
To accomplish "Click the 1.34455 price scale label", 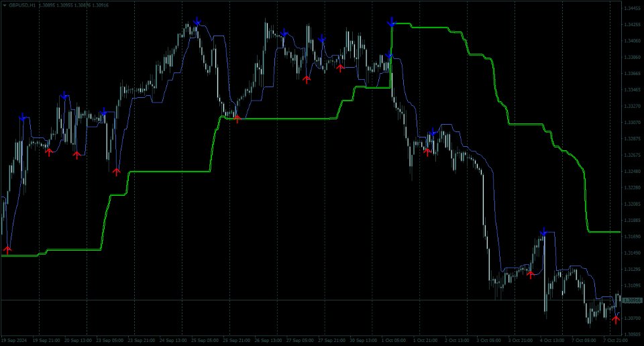I will point(633,8).
